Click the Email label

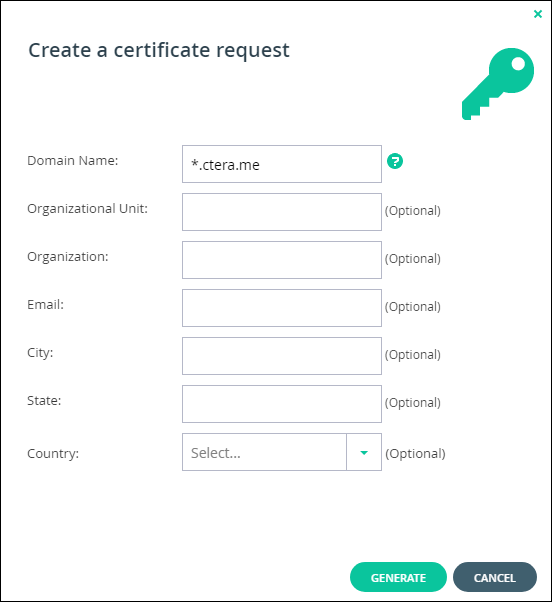tap(45, 304)
